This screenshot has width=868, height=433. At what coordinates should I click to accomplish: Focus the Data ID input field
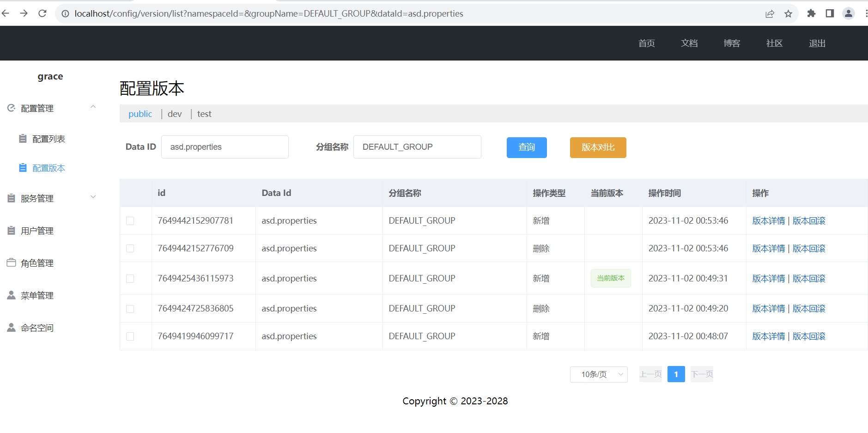(x=225, y=147)
